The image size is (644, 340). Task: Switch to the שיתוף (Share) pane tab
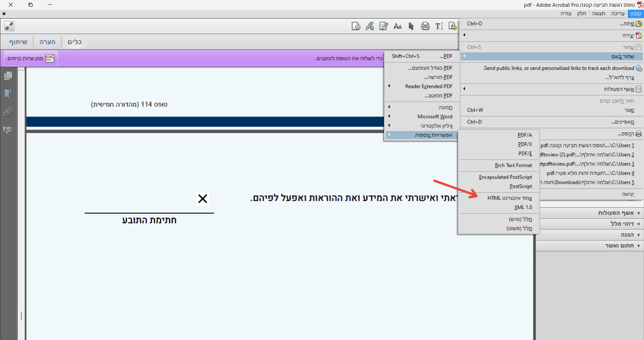click(x=18, y=42)
